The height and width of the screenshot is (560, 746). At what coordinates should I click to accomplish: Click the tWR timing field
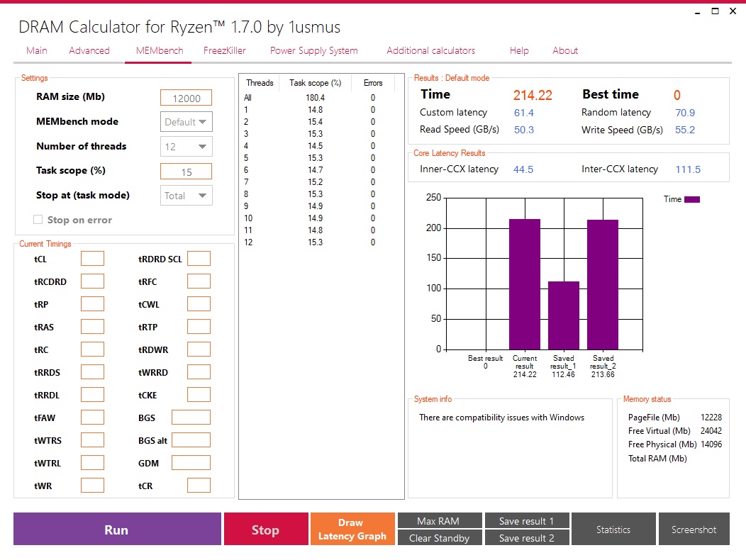(x=92, y=486)
